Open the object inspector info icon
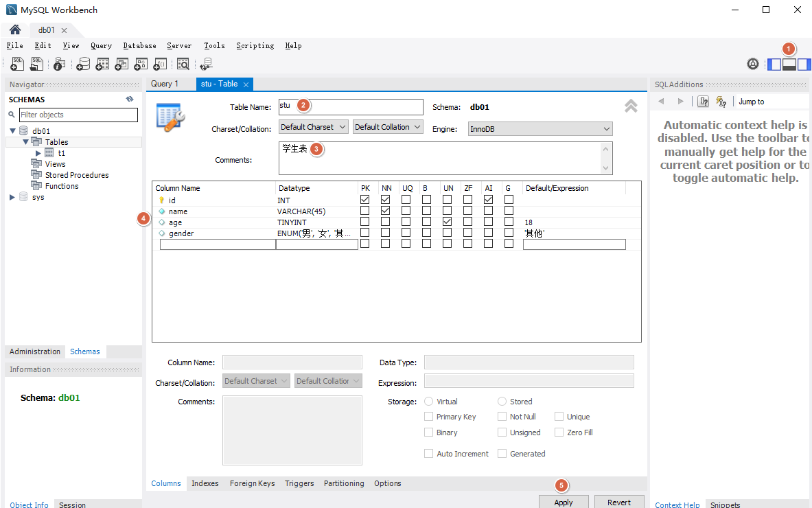The image size is (812, 508). 60,64
